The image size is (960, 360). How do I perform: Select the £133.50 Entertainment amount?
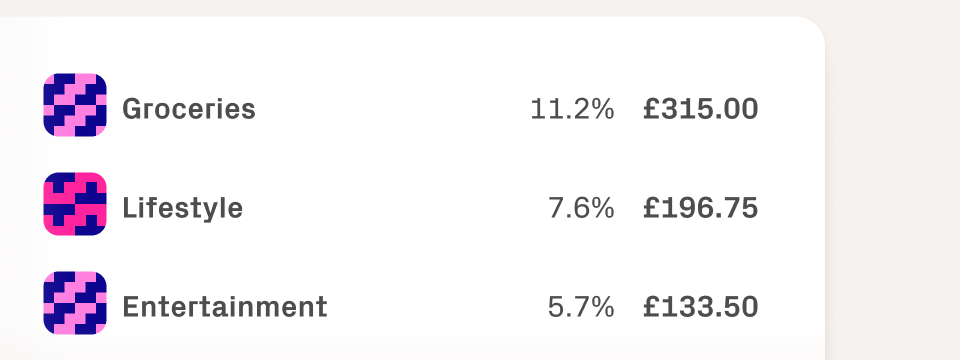(x=700, y=307)
